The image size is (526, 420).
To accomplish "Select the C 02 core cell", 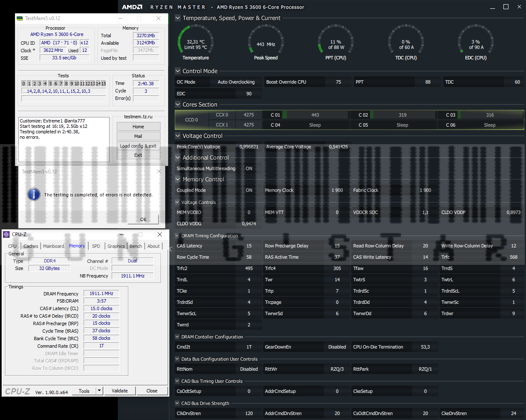I will (393, 115).
